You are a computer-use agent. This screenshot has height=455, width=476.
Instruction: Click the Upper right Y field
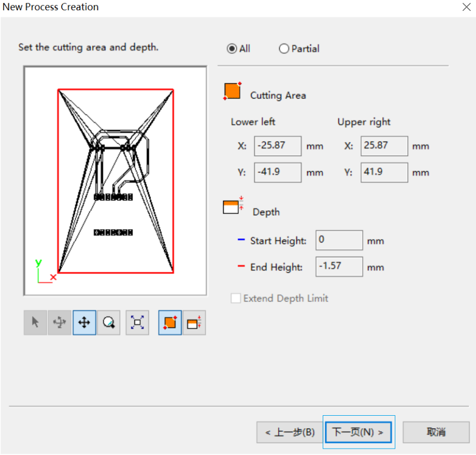pos(385,173)
